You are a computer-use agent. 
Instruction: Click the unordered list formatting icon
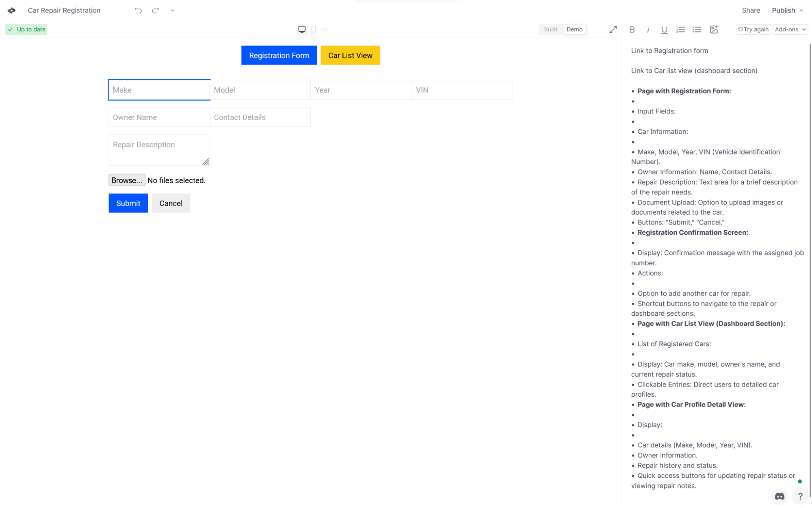click(697, 29)
